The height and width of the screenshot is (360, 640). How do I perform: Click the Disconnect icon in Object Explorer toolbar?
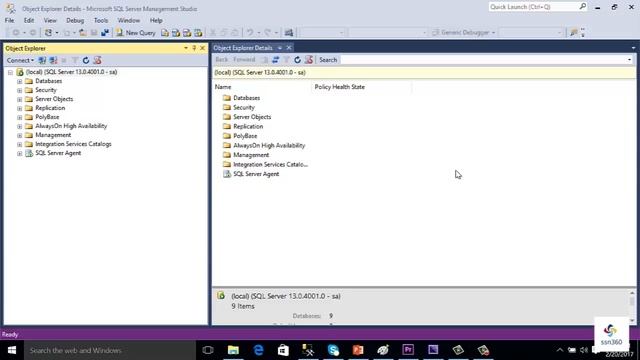pyautogui.click(x=53, y=60)
